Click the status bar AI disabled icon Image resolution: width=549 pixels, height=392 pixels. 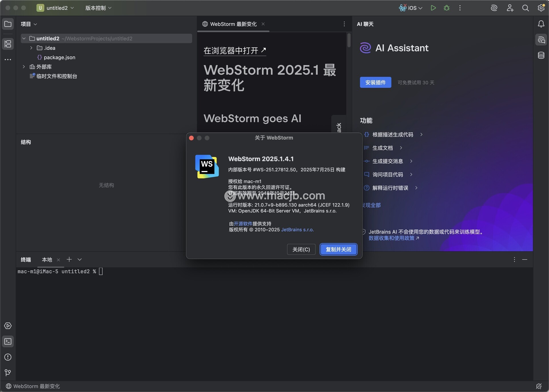(539, 386)
